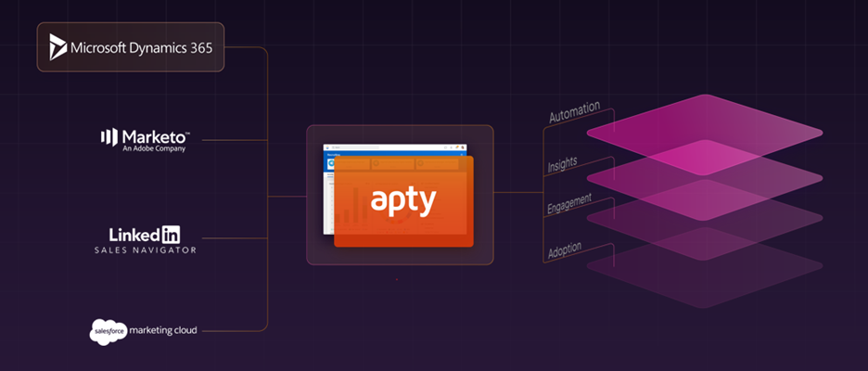Click the Marketo striped bars icon
Screen dimensions: 868x371
[x=108, y=138]
